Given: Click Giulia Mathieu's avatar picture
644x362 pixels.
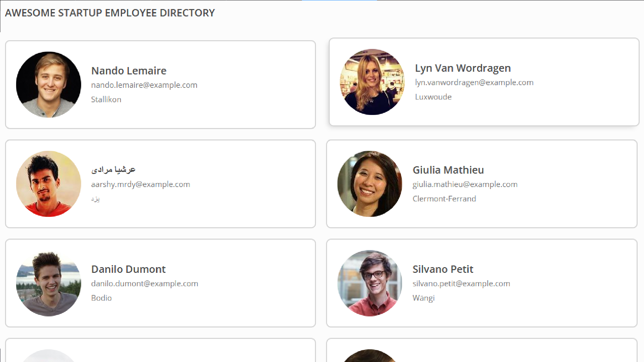Looking at the screenshot, I should click(x=370, y=184).
